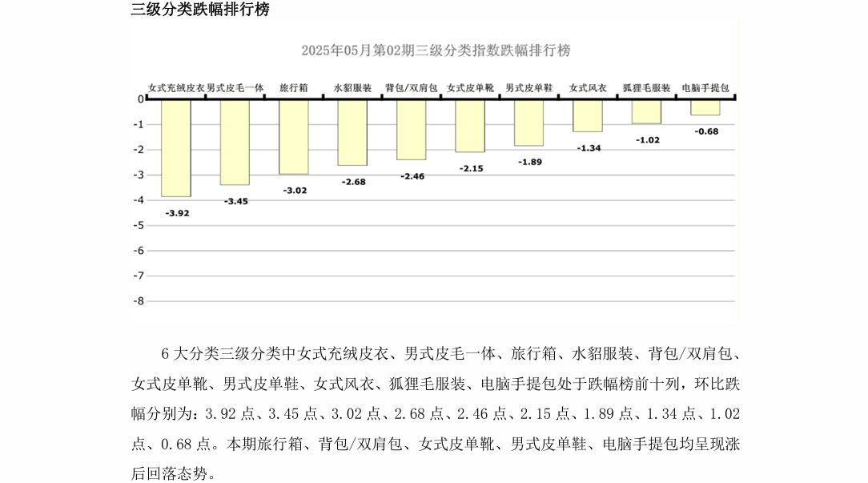
Task: Click the y-axis label -4
Action: point(139,200)
